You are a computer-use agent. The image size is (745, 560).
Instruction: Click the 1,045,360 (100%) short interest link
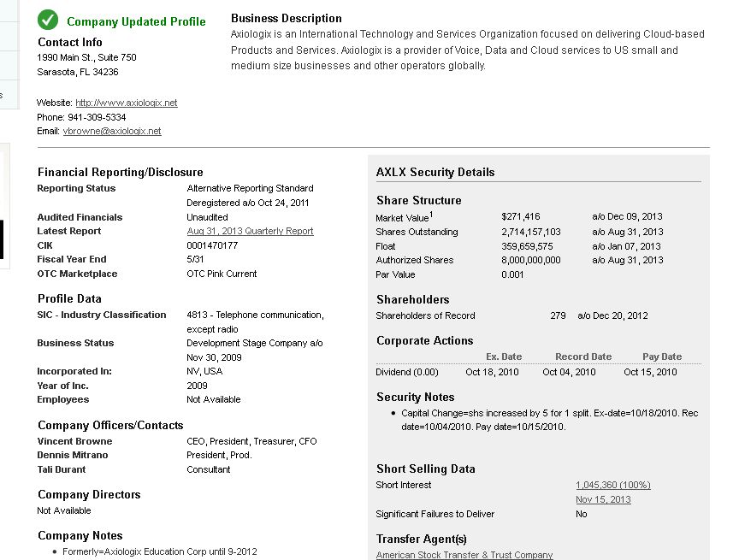point(612,485)
